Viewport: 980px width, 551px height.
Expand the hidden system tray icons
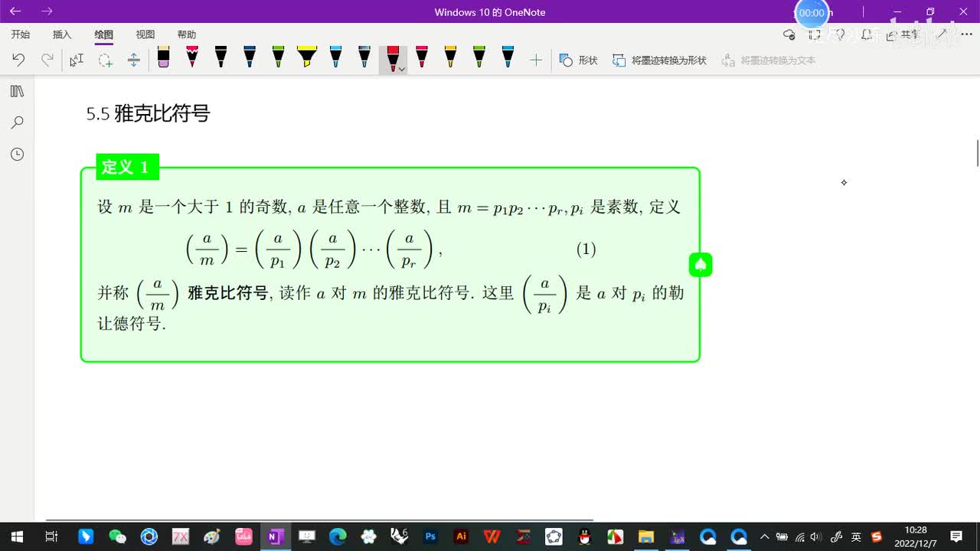coord(764,536)
